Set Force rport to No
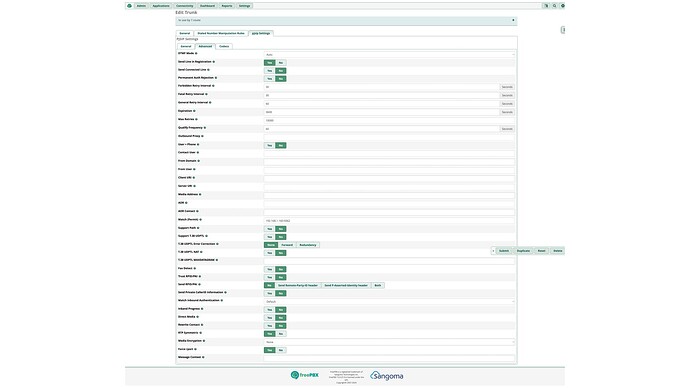The image size is (690, 388). 281,350
